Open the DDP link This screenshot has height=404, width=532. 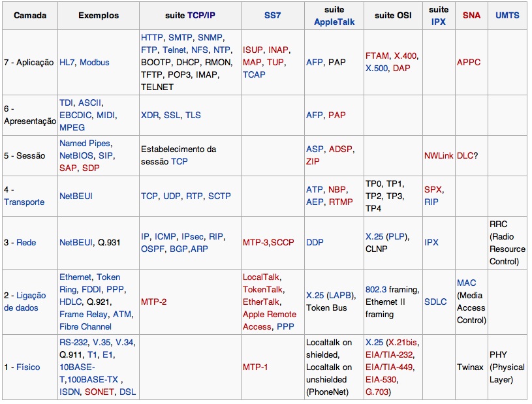(x=315, y=242)
